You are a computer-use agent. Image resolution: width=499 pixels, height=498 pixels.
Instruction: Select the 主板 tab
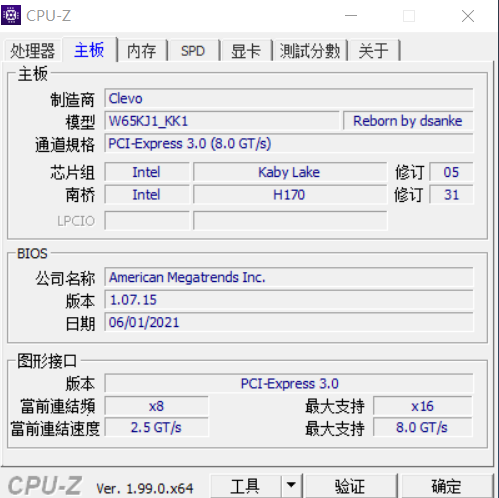coord(89,50)
